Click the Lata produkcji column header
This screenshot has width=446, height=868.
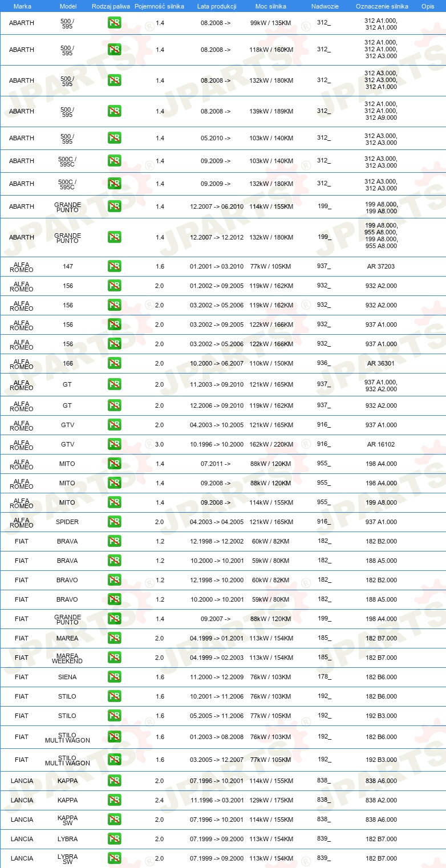(217, 6)
